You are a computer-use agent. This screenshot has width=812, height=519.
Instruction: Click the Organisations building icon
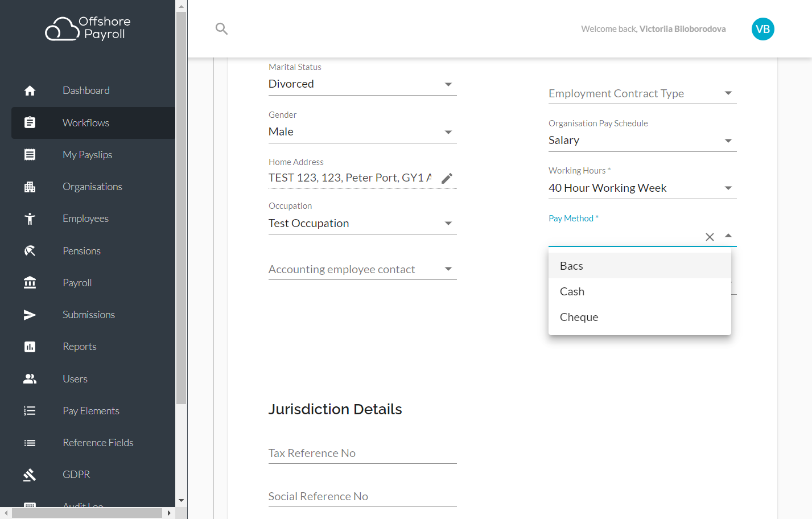(x=30, y=187)
